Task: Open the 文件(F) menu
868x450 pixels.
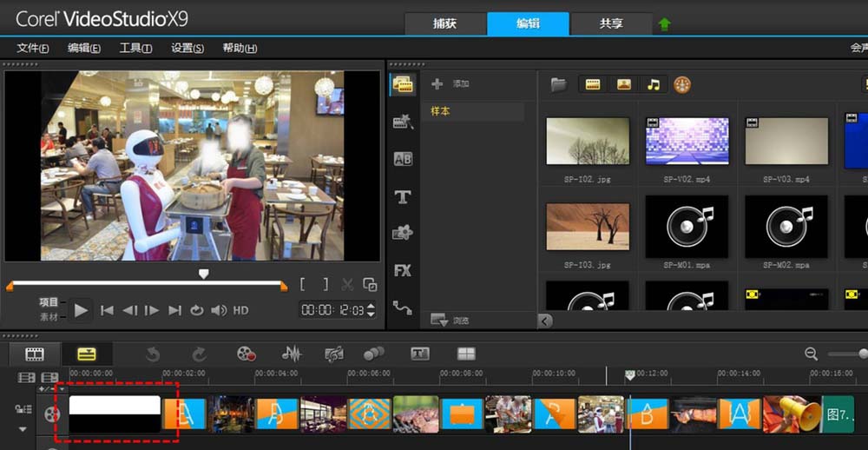Action: (33, 49)
